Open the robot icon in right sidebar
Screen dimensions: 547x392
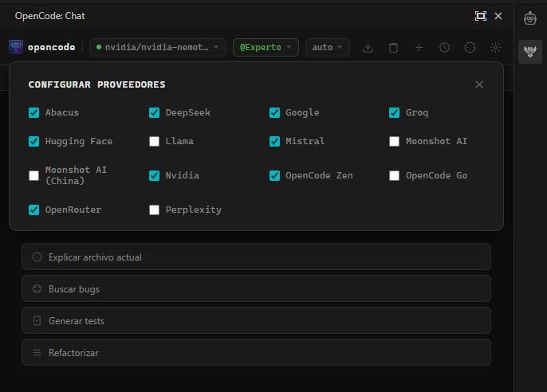pyautogui.click(x=530, y=18)
